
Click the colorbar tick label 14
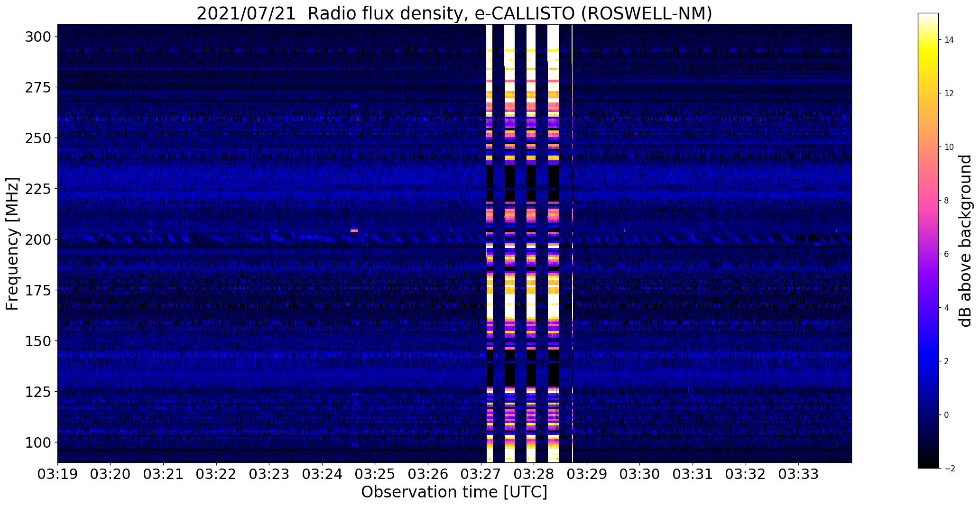(x=949, y=40)
